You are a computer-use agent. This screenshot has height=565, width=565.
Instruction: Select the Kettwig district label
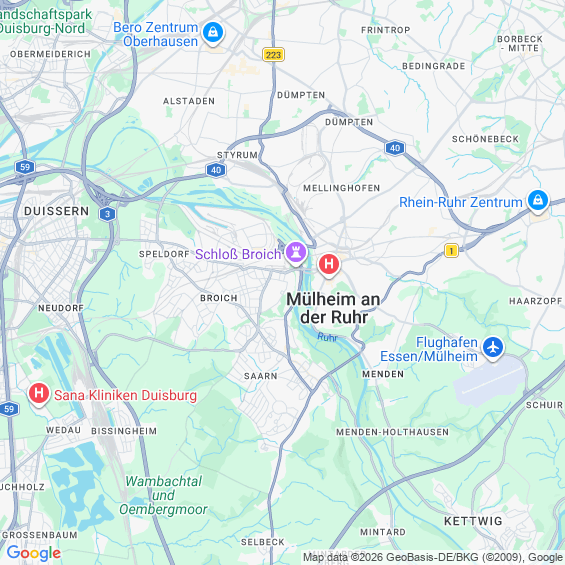[x=473, y=521]
